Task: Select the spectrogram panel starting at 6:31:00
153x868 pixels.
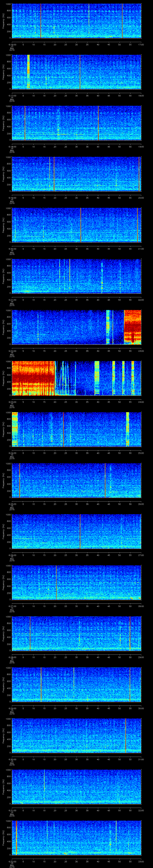Action: (x=77, y=787)
